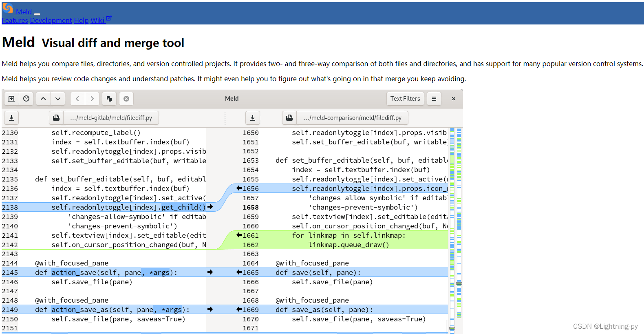Close the Meld window with the X button
This screenshot has width=644, height=334.
[x=454, y=99]
